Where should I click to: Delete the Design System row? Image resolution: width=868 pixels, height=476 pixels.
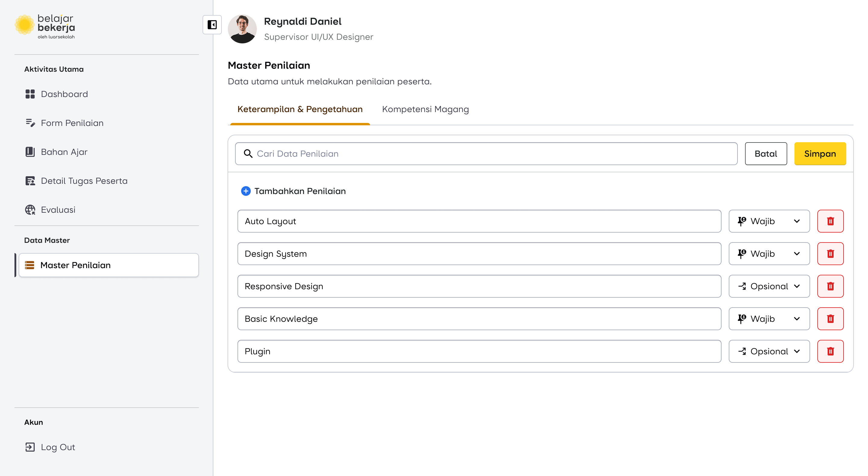pyautogui.click(x=830, y=254)
